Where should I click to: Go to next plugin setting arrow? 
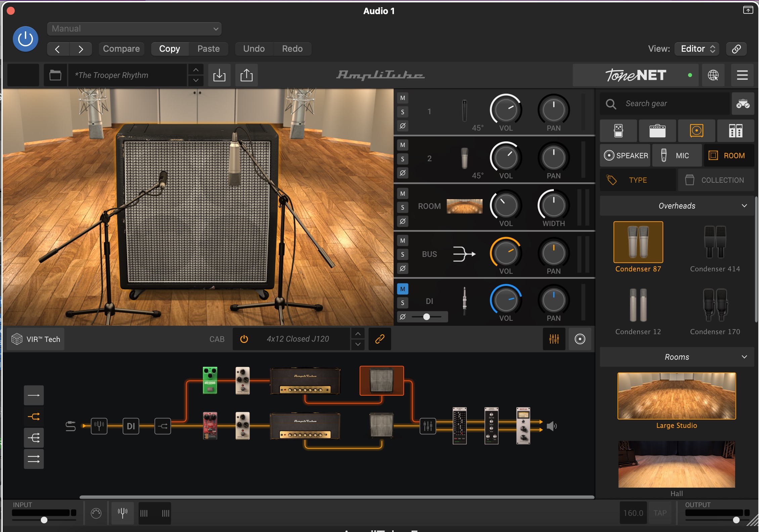[81, 49]
